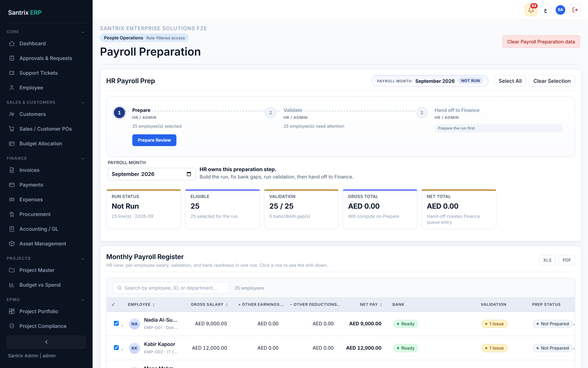Toggle header select-all checkmark column
The width and height of the screenshot is (588, 368).
pyautogui.click(x=113, y=305)
